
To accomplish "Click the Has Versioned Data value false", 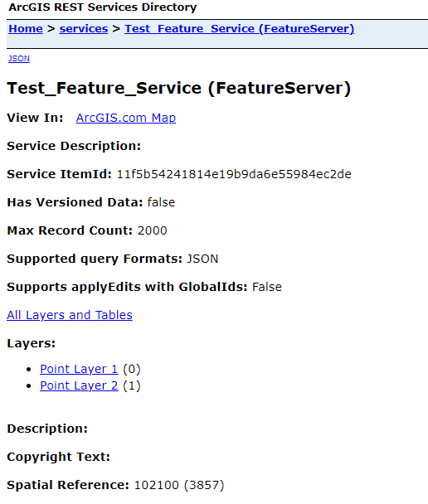I will click(x=161, y=202).
